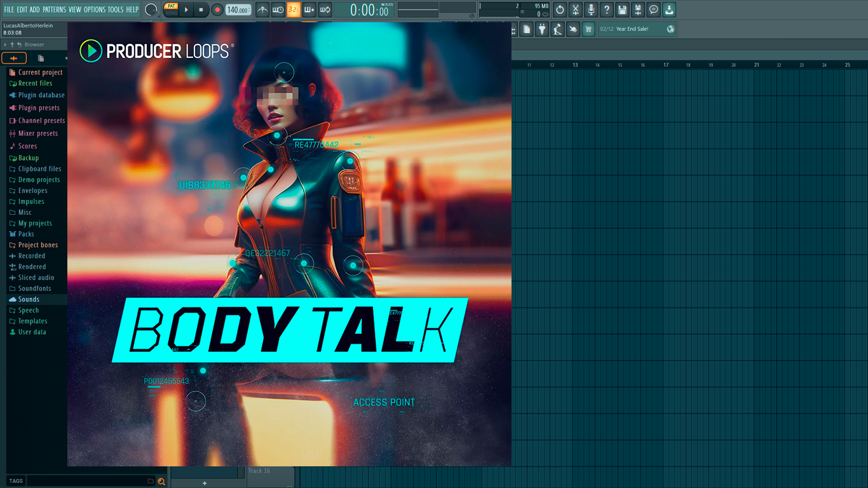Click the globe icon in news panel

[670, 29]
